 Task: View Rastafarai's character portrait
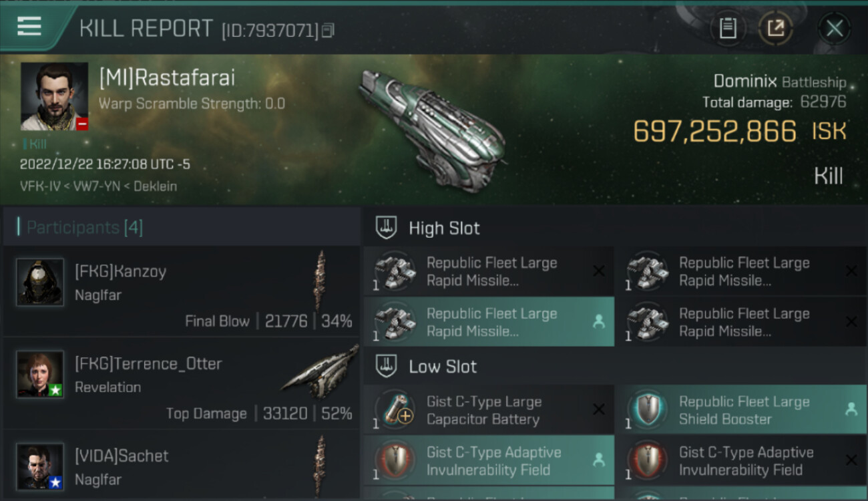[x=54, y=96]
